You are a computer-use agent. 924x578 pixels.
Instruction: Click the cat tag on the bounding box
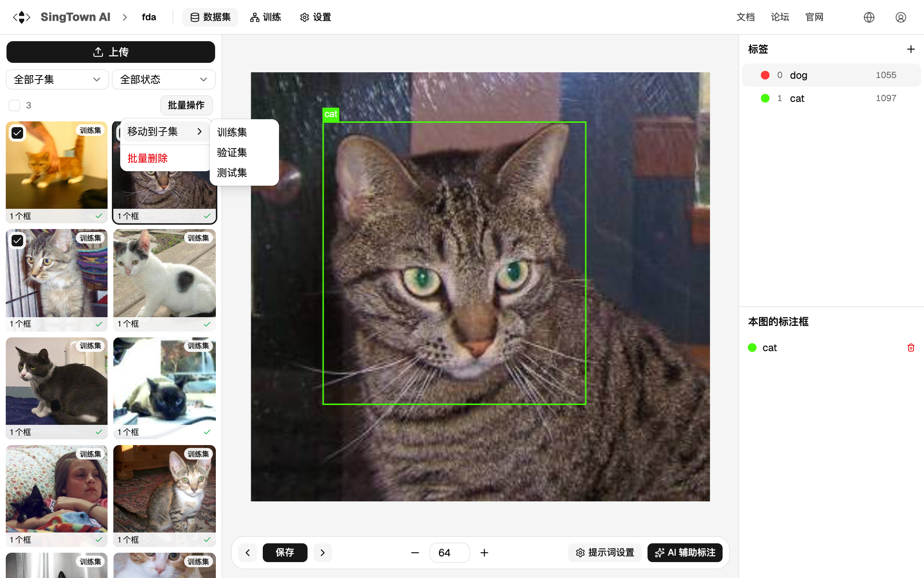(331, 114)
